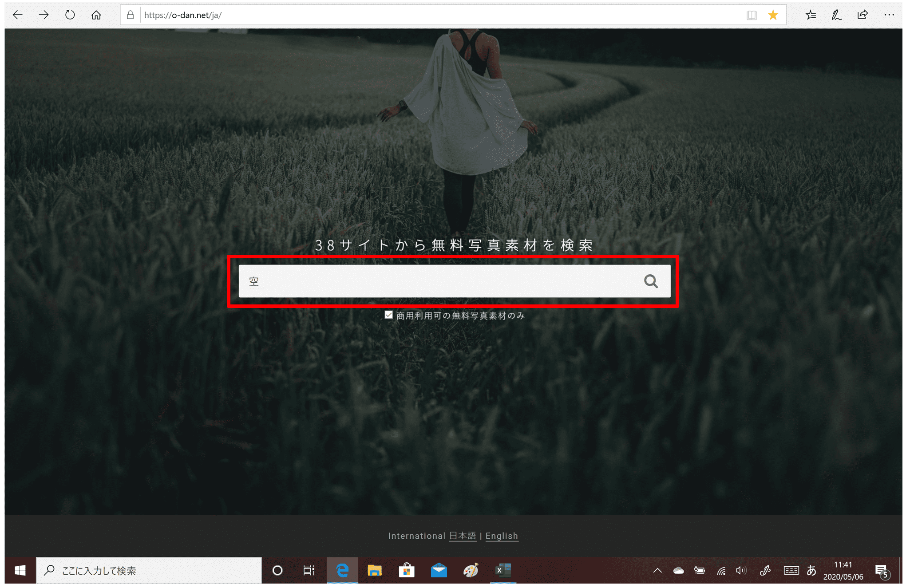The width and height of the screenshot is (906, 588).
Task: Open Task View
Action: click(309, 570)
